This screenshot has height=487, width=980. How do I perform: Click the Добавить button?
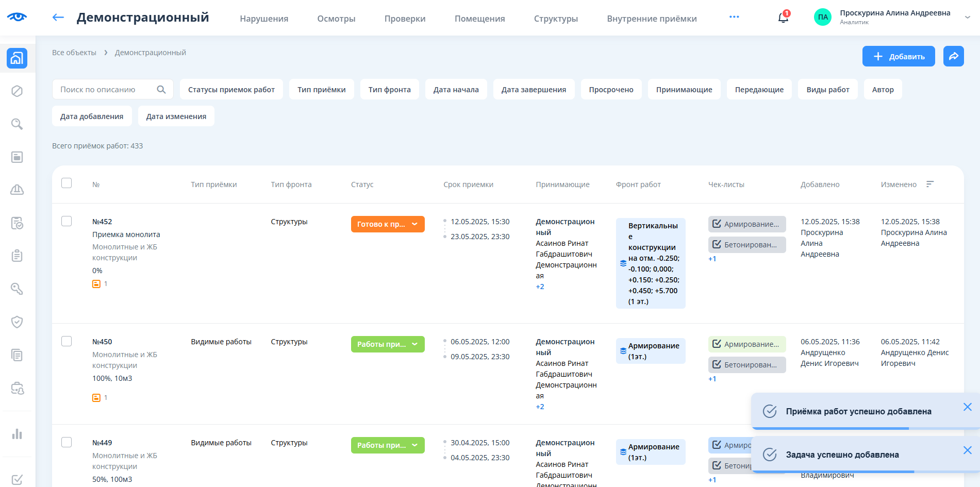pyautogui.click(x=898, y=57)
